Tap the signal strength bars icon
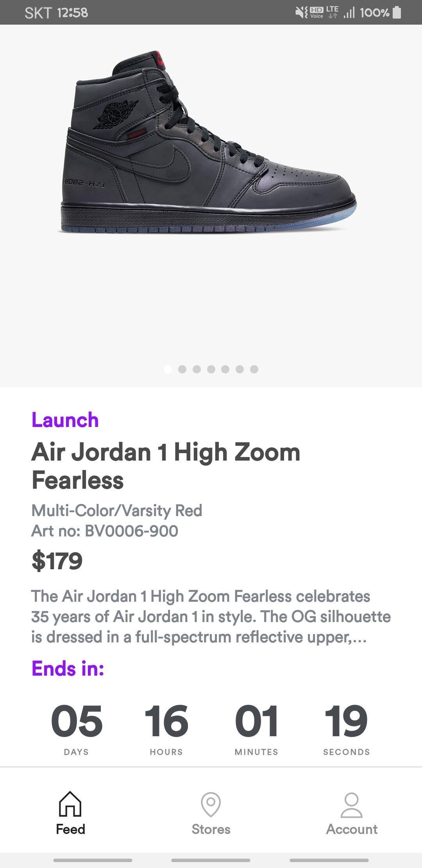Viewport: 422px width, 868px height. click(x=349, y=13)
